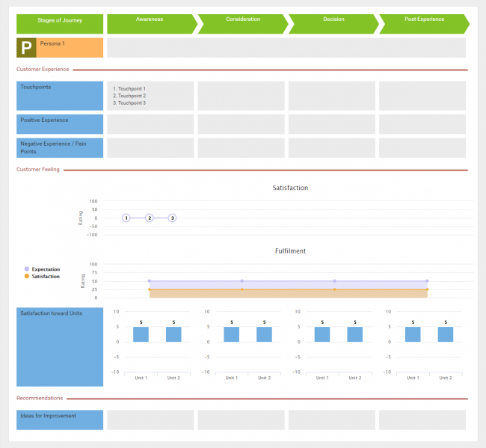
Task: Select the Awareness stage arrow
Action: coord(151,24)
